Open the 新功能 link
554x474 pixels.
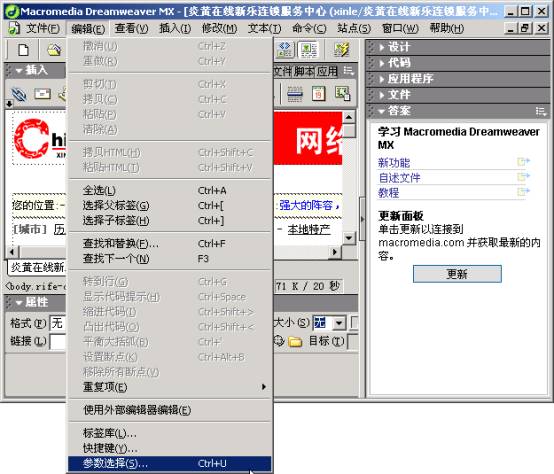click(x=394, y=163)
